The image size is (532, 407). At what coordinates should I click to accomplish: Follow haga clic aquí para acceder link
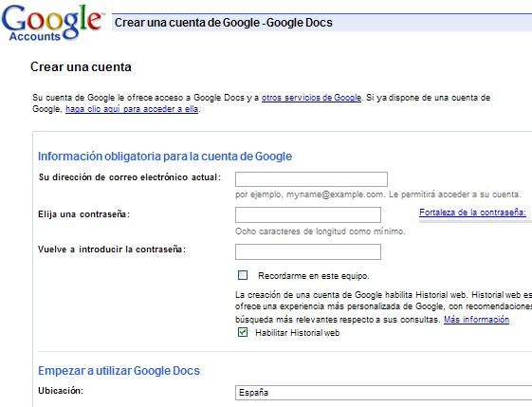[x=132, y=109]
